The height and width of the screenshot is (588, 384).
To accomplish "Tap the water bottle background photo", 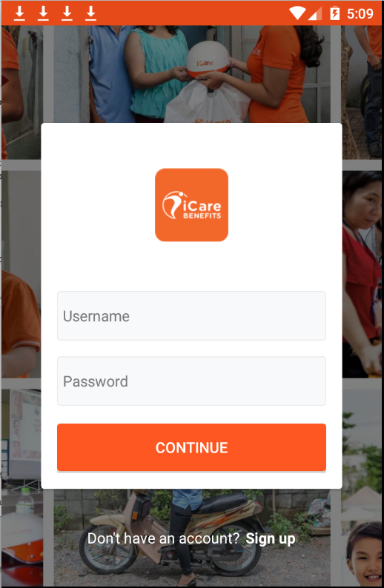I will pyautogui.click(x=21, y=487).
